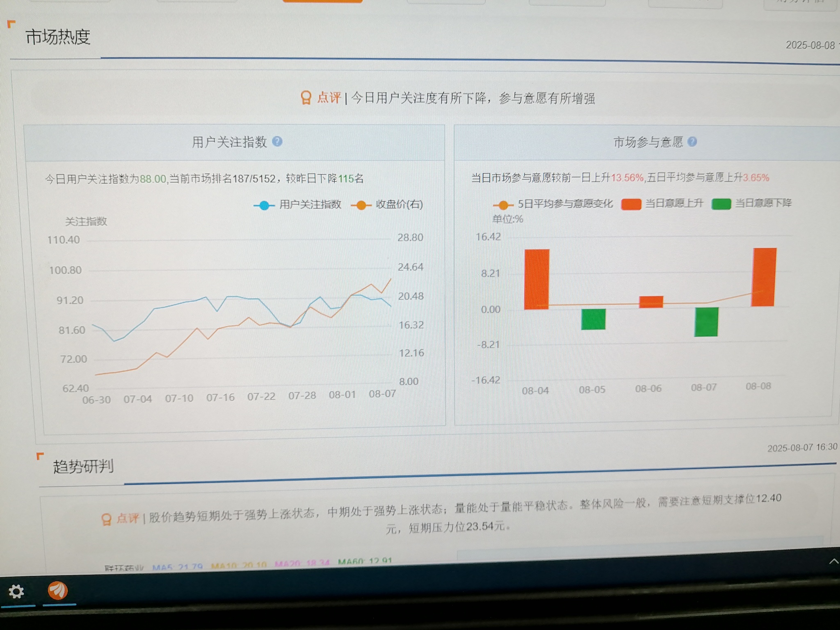
Task: Click the 07-16 date axis label
Action: tap(220, 397)
